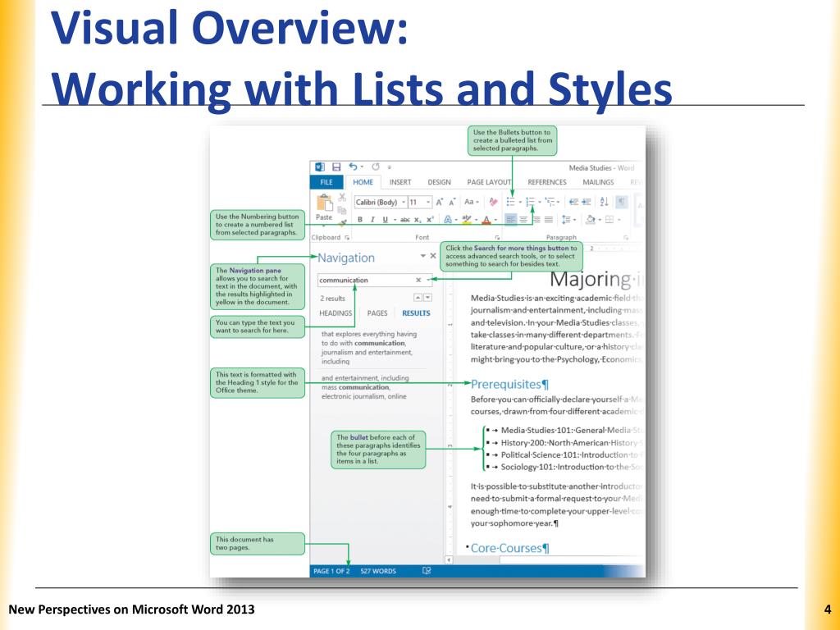Switch to the REFERENCES tab
Viewport: 840px width, 630px height.
(x=547, y=182)
